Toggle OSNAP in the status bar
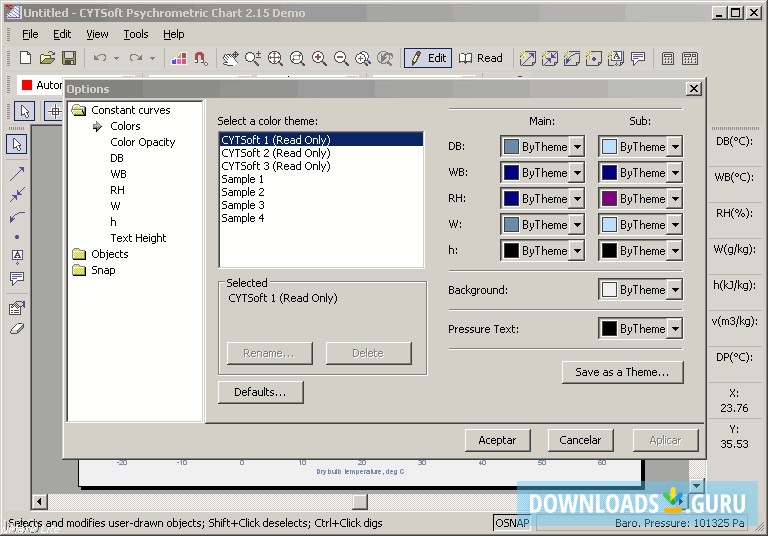The width and height of the screenshot is (768, 536). click(x=512, y=523)
